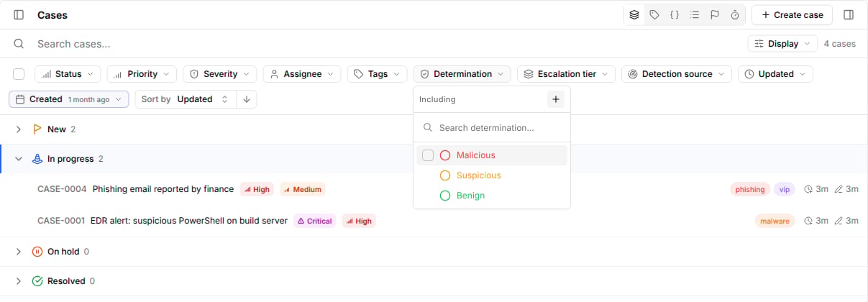Open the Detection source filter dropdown
868x302 pixels.
coord(677,74)
